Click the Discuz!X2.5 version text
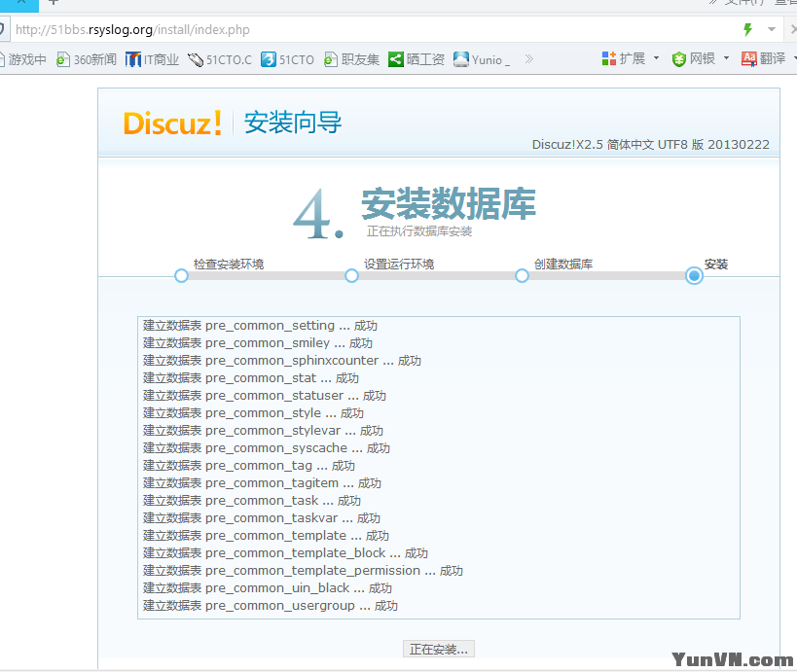The height and width of the screenshot is (672, 797). pos(651,145)
